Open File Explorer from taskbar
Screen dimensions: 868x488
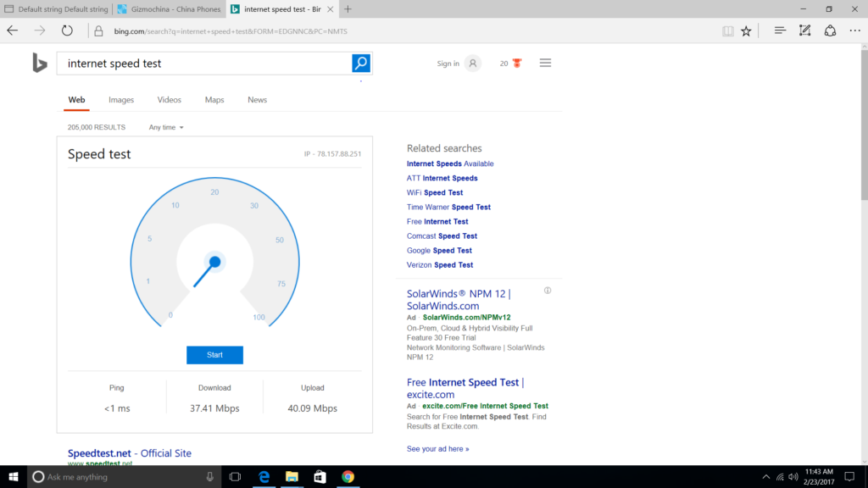point(292,477)
